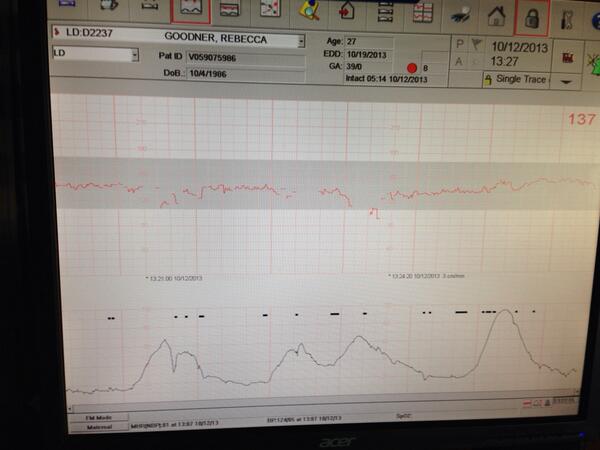
Task: Click the 10/12/2013 date display
Action: coord(519,47)
